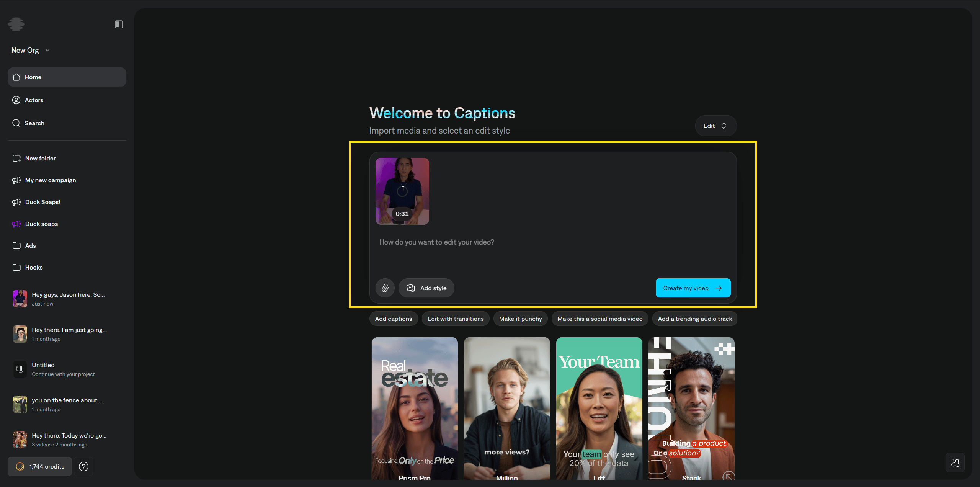Screen dimensions: 980x487
Task: Click the Search magnifier icon
Action: [16, 123]
